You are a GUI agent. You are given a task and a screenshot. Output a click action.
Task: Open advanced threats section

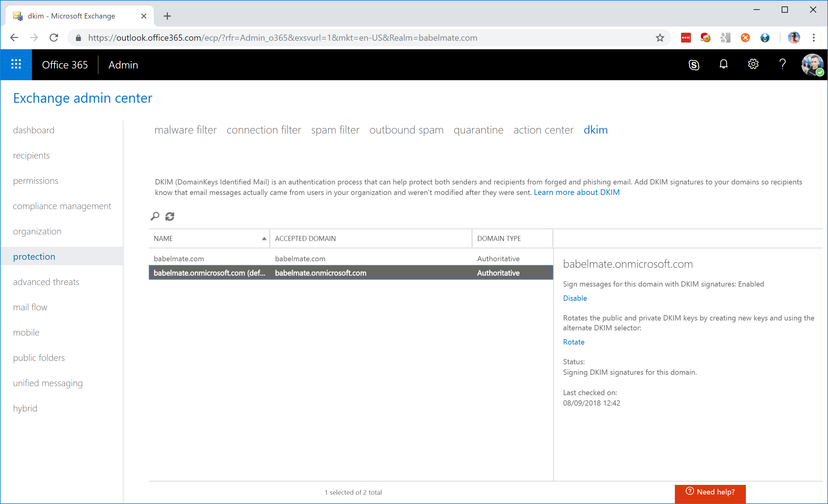click(46, 282)
